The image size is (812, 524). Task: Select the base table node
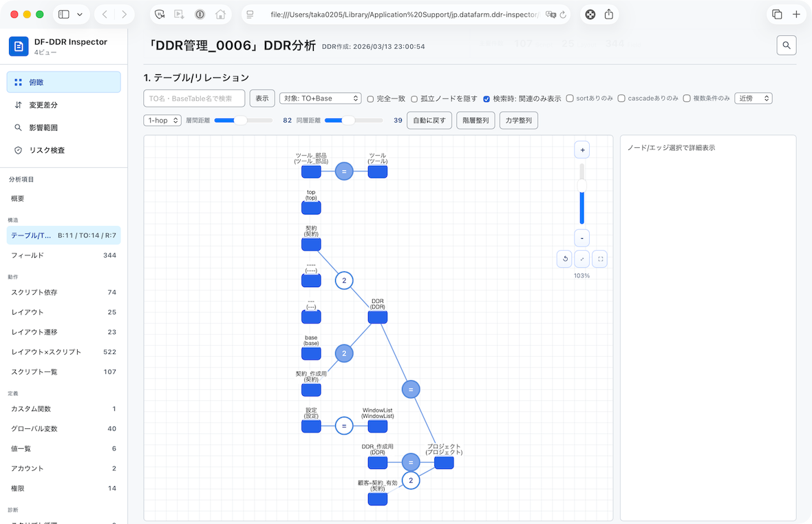[x=311, y=353]
